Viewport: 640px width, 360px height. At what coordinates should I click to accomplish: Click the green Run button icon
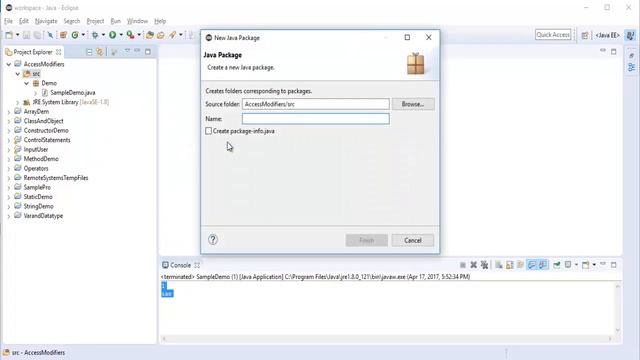[112, 35]
